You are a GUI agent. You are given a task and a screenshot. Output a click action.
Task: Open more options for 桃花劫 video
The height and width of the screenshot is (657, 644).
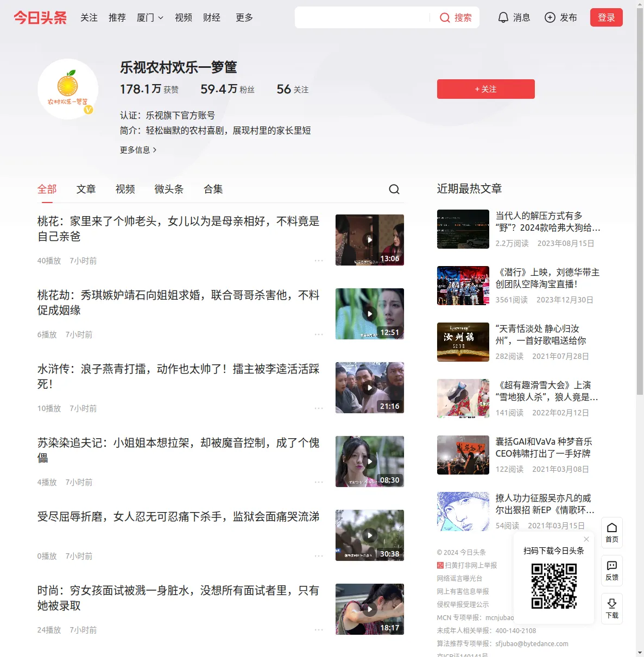click(319, 334)
